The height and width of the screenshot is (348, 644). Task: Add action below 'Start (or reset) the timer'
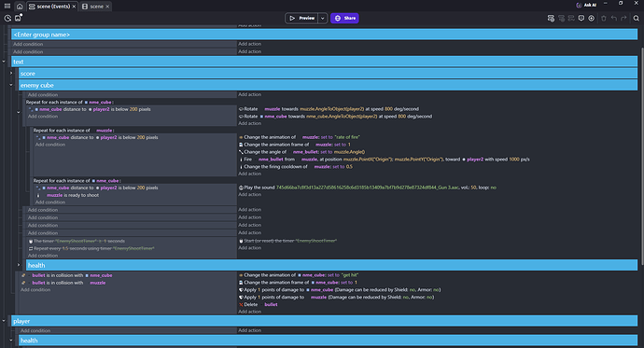click(250, 248)
